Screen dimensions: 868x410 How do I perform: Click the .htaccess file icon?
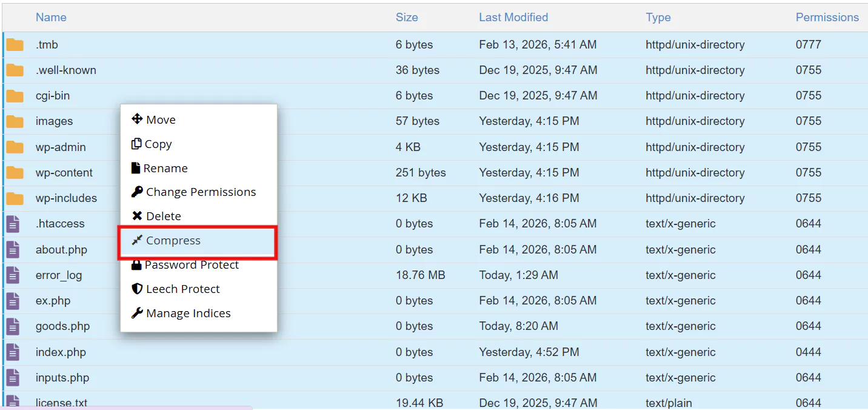coord(13,224)
